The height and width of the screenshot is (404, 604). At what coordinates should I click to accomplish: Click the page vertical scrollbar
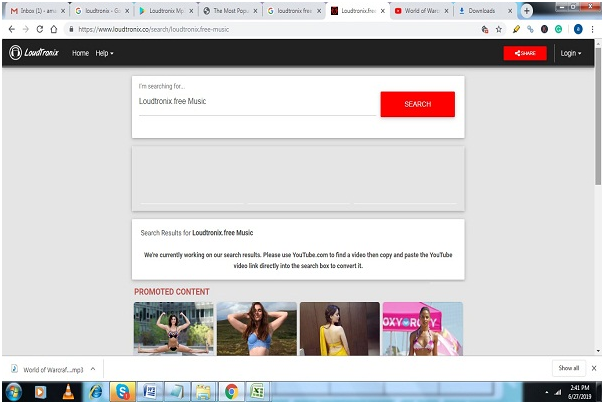598,116
